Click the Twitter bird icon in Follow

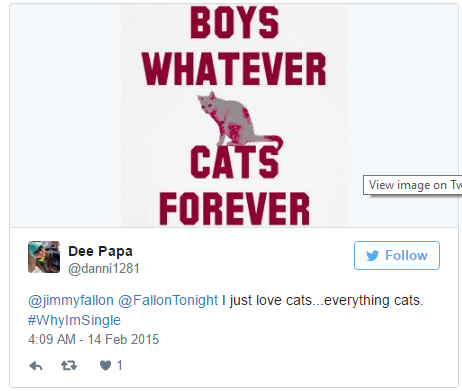[373, 256]
